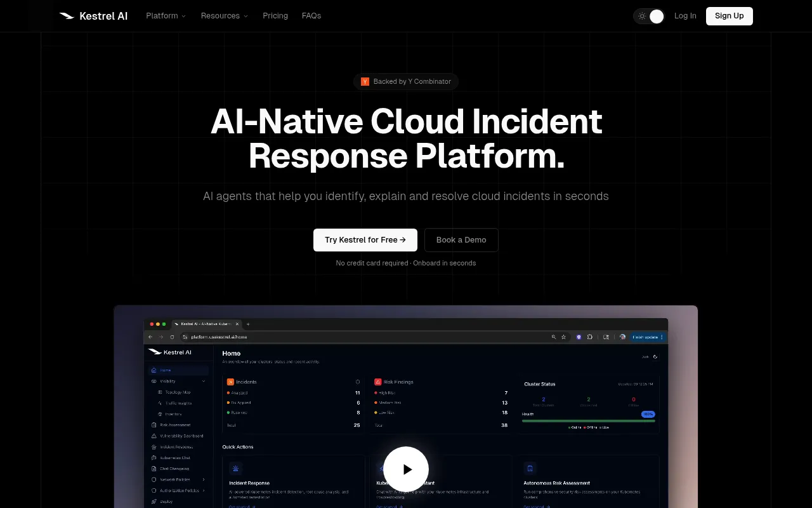The width and height of the screenshot is (812, 508).
Task: Close the Kestrel AI browser tab in preview
Action: click(237, 324)
